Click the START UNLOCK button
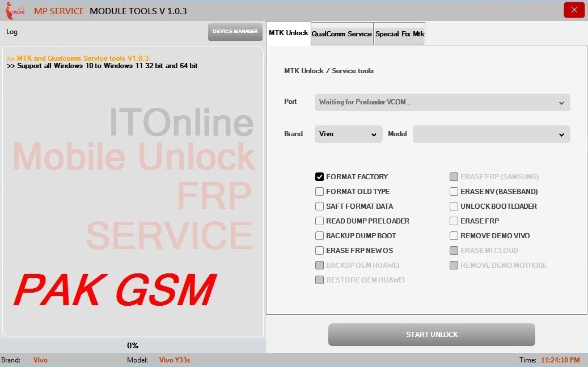Screen dimensions: 588x367 click(432, 334)
